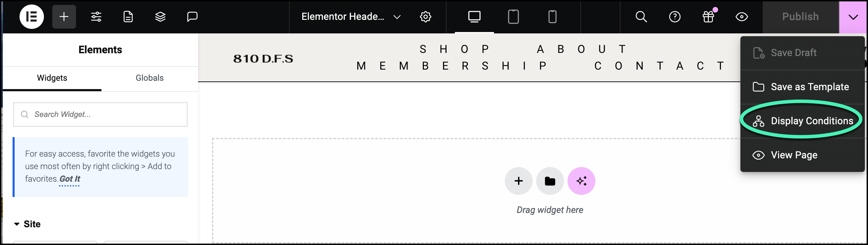Viewport: 868px width, 245px height.
Task: Open the Structure layers icon
Action: 160,17
